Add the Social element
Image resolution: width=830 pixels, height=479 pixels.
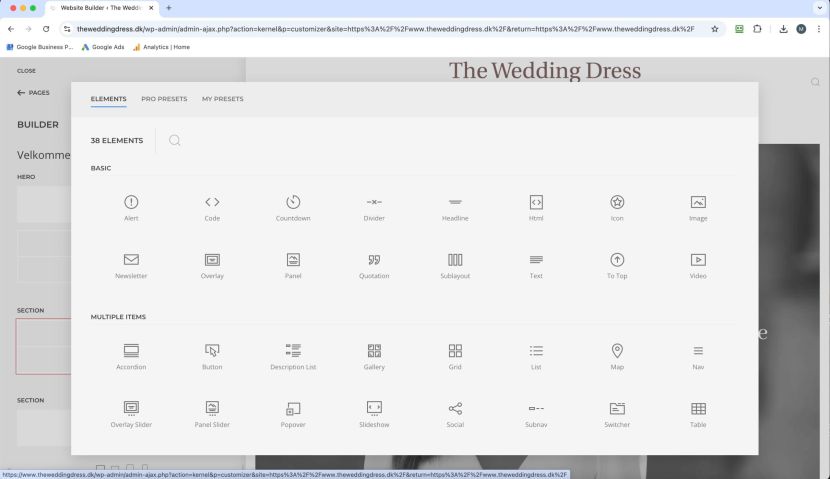[x=455, y=409]
